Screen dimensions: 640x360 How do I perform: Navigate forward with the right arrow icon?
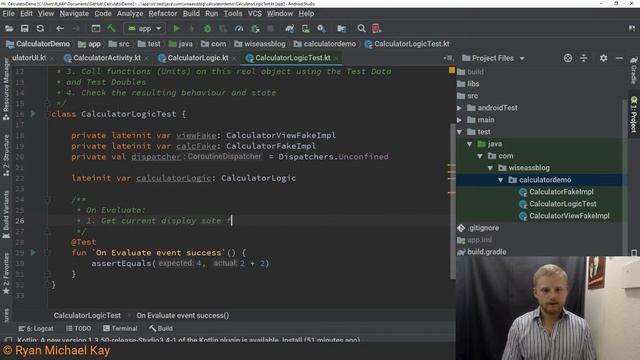click(x=76, y=29)
